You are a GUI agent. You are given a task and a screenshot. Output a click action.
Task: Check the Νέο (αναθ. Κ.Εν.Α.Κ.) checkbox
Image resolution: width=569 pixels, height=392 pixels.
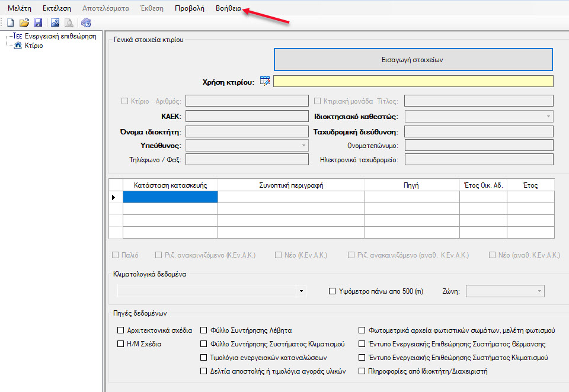point(492,255)
